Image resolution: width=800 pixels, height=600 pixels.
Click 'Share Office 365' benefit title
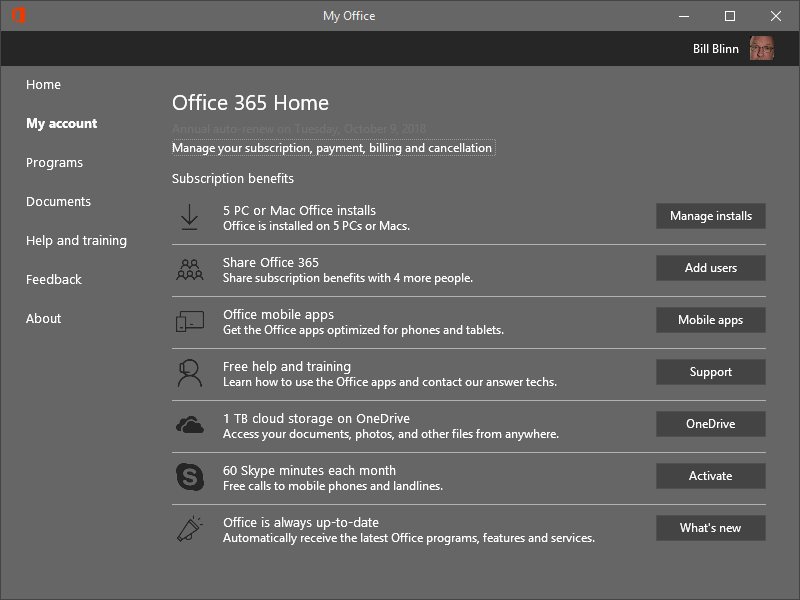pos(270,262)
